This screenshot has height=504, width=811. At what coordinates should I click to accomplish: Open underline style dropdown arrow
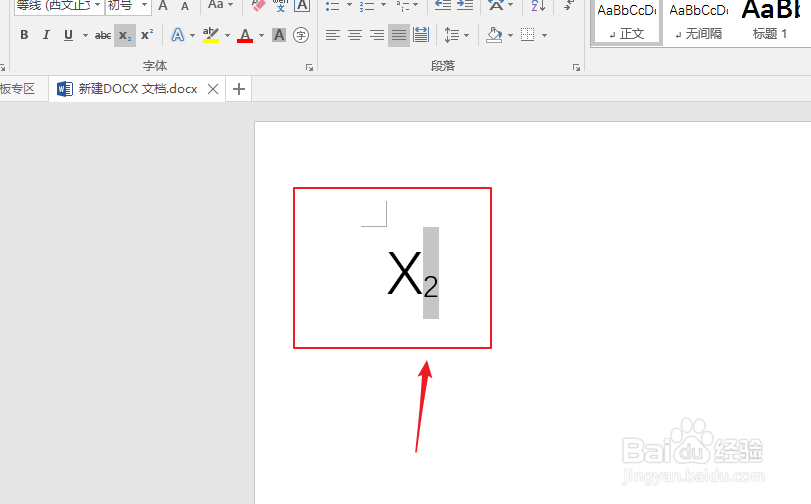[x=85, y=35]
